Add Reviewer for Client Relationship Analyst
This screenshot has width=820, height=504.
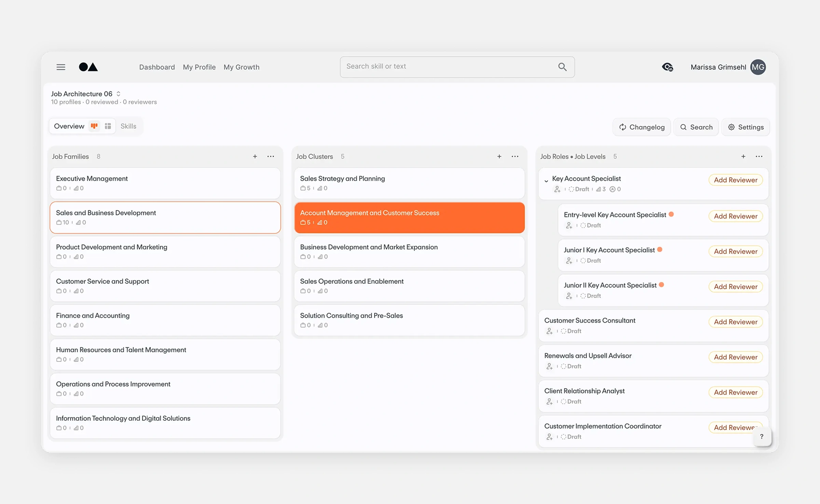(x=736, y=392)
